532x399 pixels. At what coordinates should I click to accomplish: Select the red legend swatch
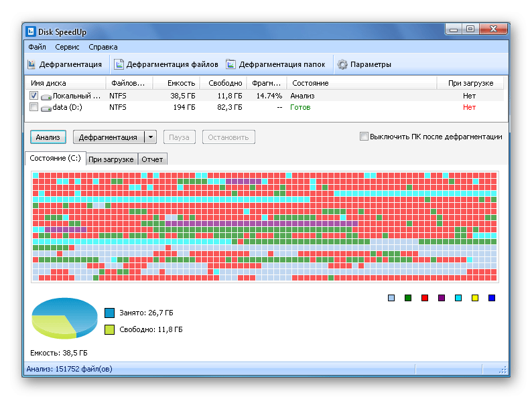point(425,298)
